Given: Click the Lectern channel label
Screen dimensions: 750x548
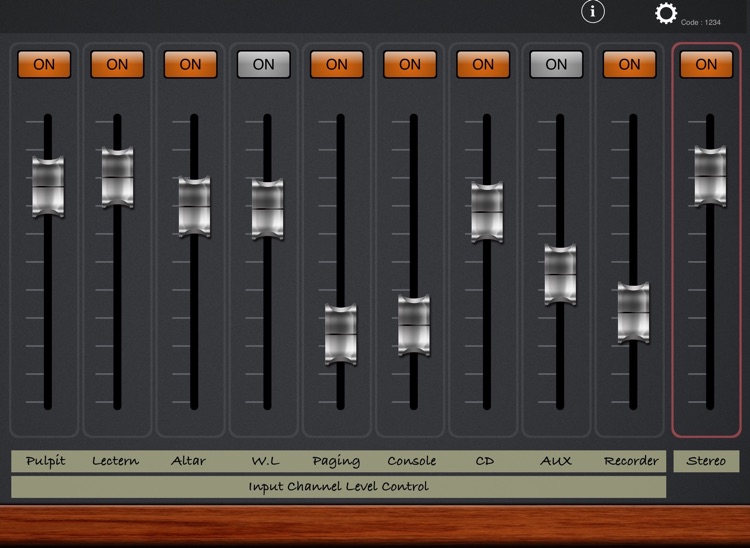Looking at the screenshot, I should coord(115,461).
